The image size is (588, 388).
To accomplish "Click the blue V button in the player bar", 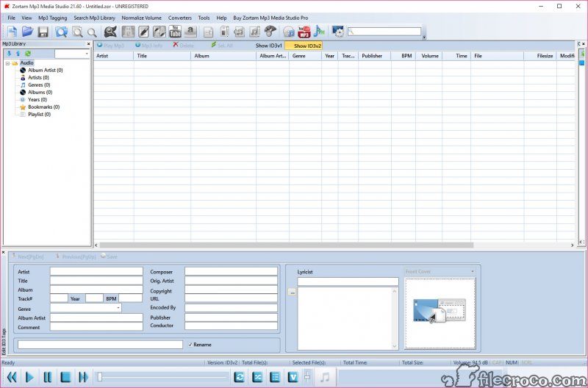I will 293,377.
